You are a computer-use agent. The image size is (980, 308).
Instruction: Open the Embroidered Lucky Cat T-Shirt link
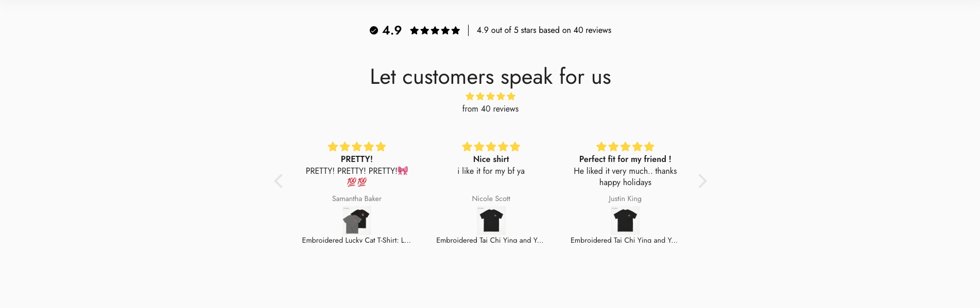click(x=356, y=240)
